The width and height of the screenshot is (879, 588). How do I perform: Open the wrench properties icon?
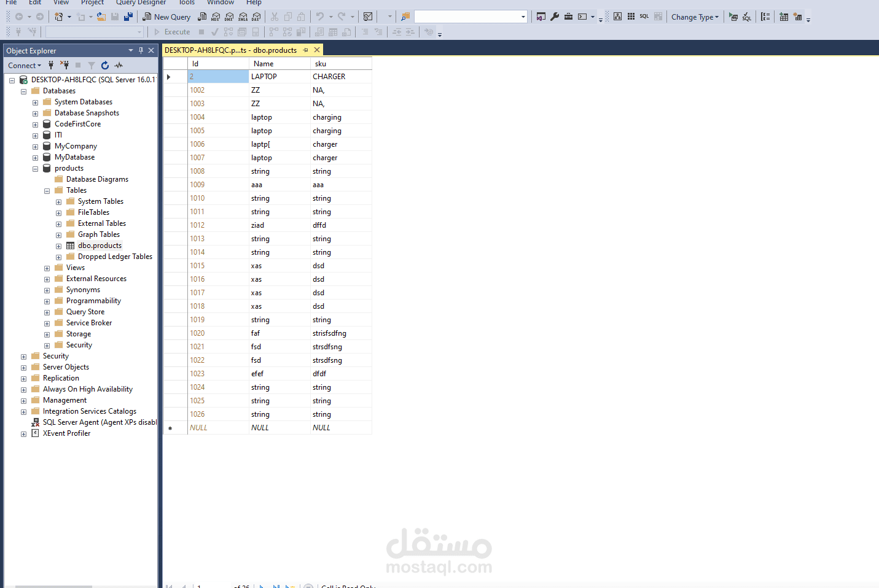coord(555,17)
